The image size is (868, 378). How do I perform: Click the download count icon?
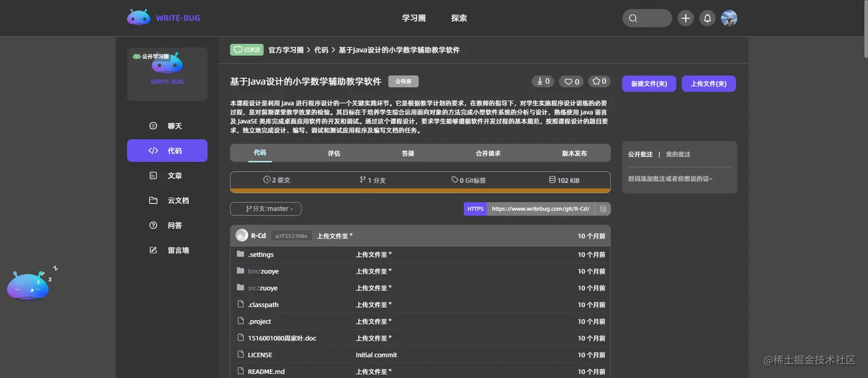point(540,81)
